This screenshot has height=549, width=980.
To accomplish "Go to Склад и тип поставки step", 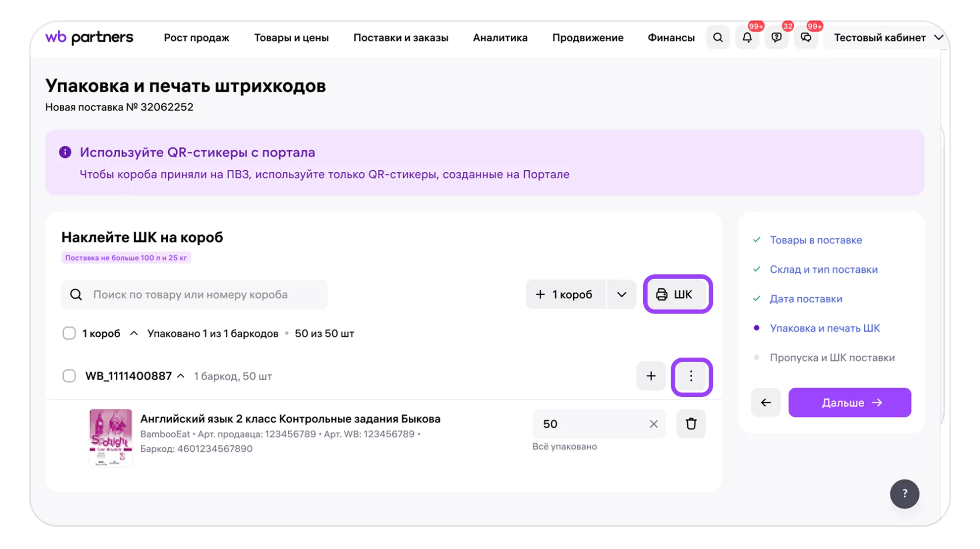I will point(824,270).
